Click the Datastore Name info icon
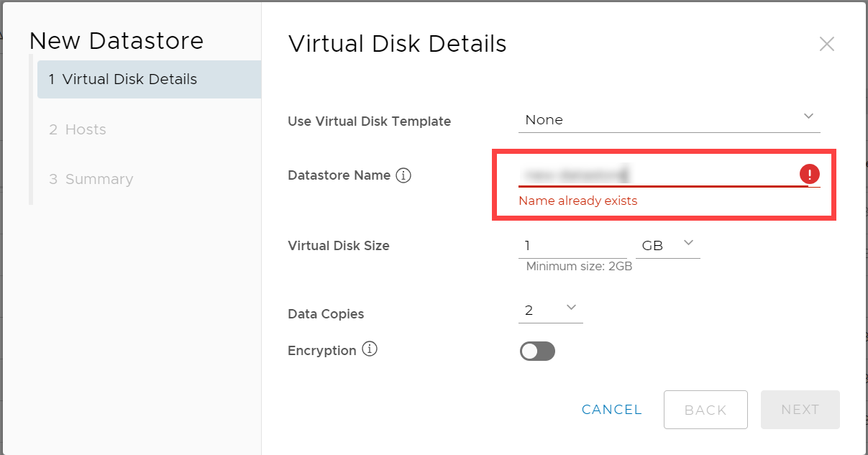868x455 pixels. (403, 175)
